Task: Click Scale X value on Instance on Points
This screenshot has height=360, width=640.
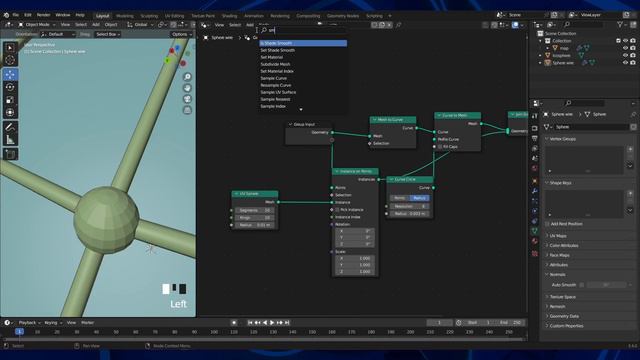Action: point(355,258)
